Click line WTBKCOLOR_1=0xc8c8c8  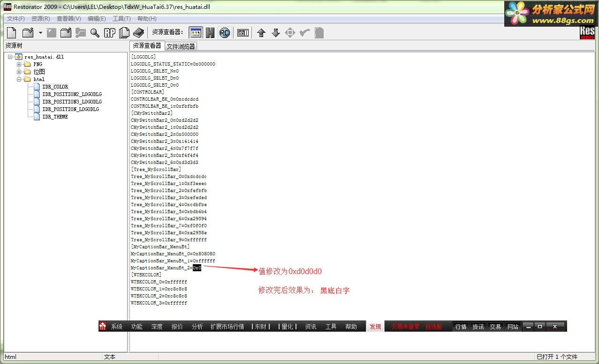click(x=159, y=289)
